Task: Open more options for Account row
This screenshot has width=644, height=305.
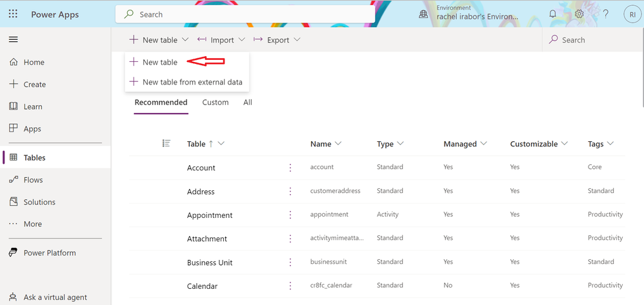Action: 290,168
